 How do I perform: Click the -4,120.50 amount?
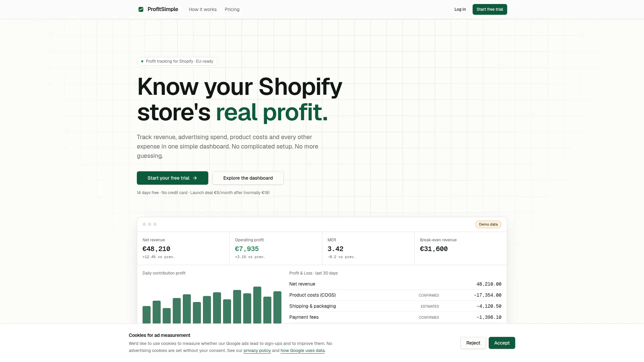[489, 306]
